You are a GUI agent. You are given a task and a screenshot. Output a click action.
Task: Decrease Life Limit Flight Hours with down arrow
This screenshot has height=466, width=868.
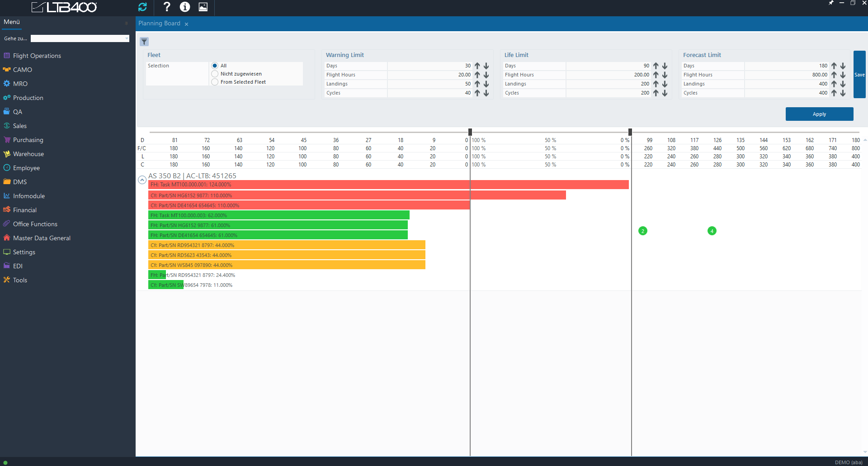click(x=665, y=75)
